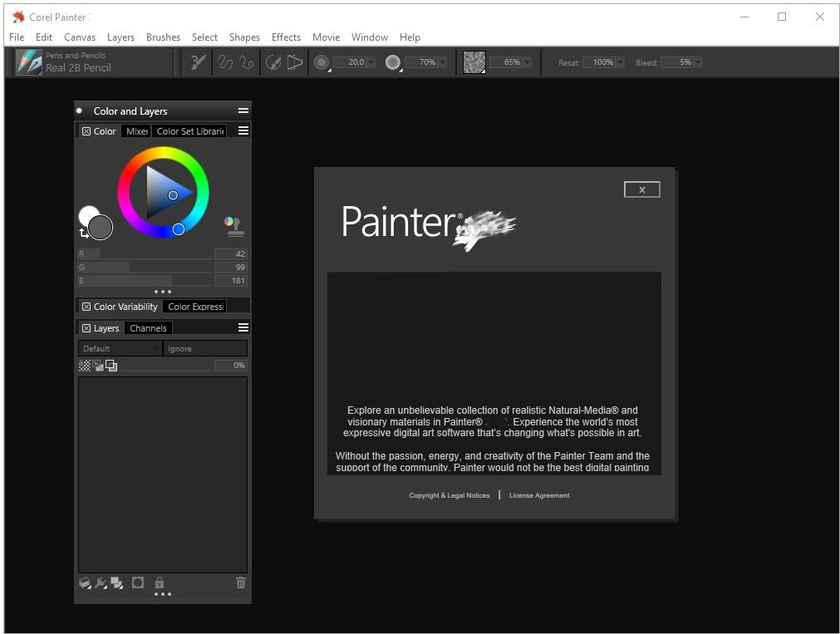Select the Freehand Strokes icon
The image size is (840, 634).
[x=225, y=62]
